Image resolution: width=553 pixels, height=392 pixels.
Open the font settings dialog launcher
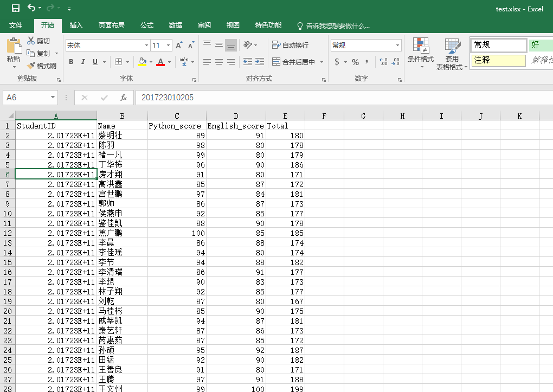click(194, 80)
